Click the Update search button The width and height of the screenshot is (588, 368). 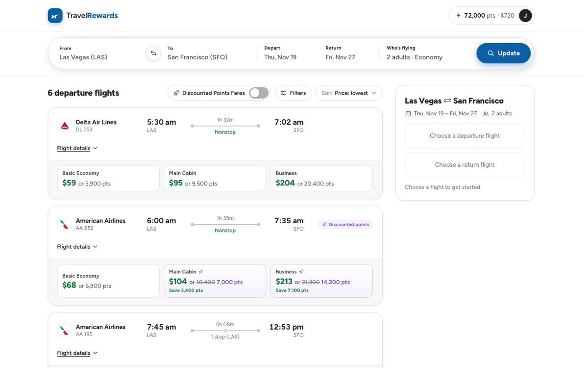click(x=503, y=53)
